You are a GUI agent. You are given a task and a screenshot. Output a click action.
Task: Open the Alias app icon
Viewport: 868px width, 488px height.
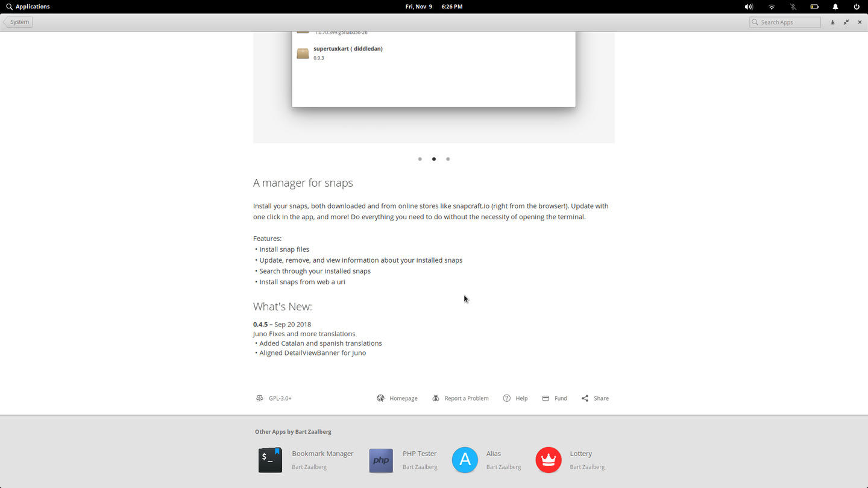click(465, 460)
